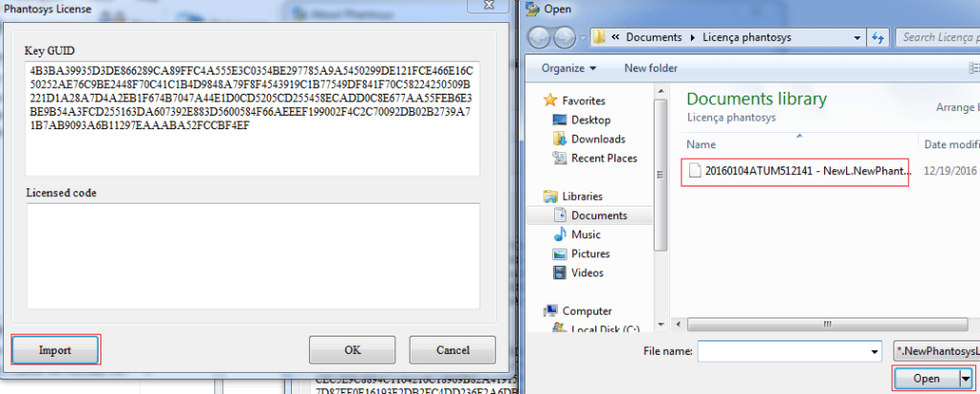The height and width of the screenshot is (394, 980).
Task: Click into the File name input field
Action: pos(783,352)
